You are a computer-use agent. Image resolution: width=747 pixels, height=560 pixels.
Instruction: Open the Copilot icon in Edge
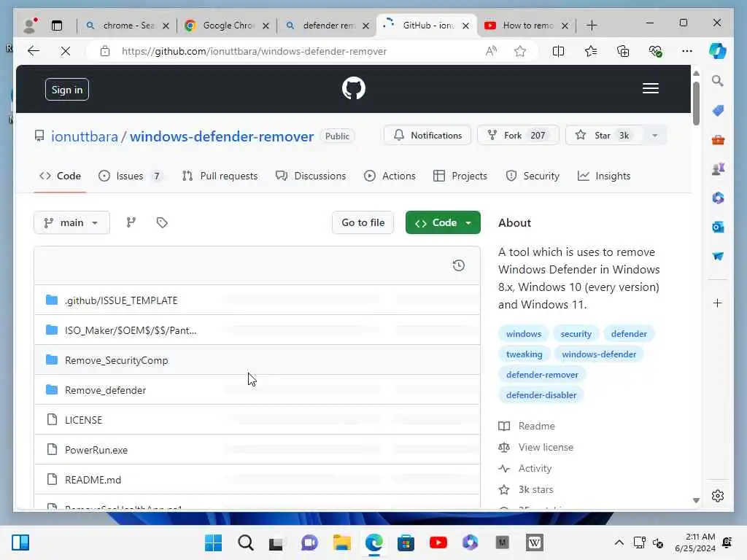point(718,51)
